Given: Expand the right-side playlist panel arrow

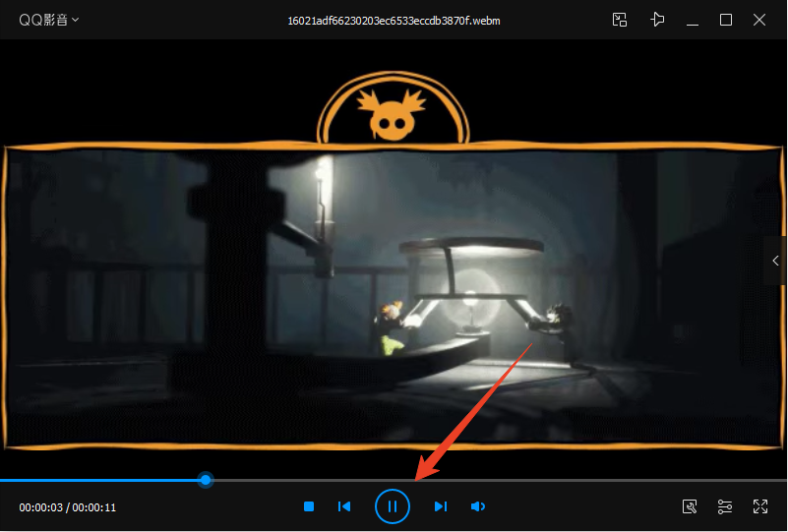Looking at the screenshot, I should pos(776,261).
